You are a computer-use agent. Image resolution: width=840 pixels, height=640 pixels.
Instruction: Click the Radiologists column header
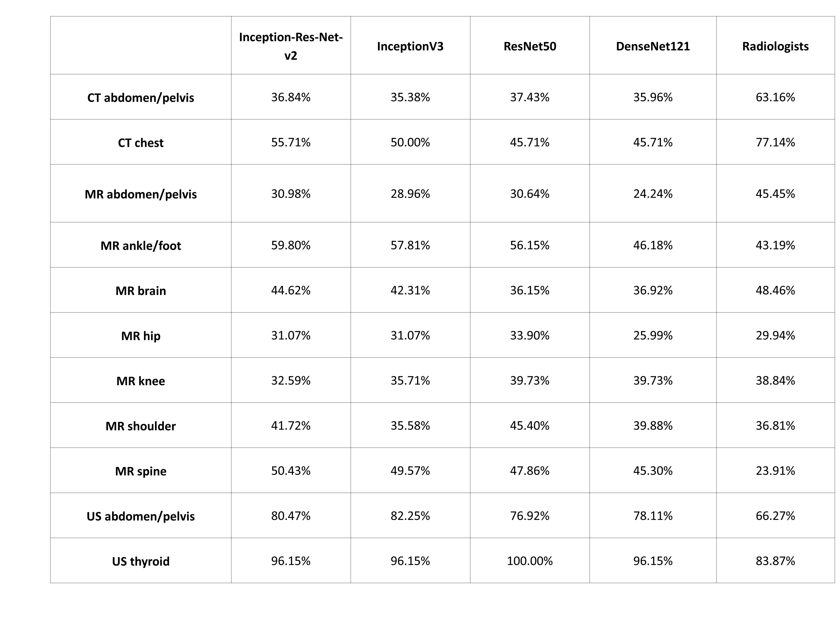point(775,46)
